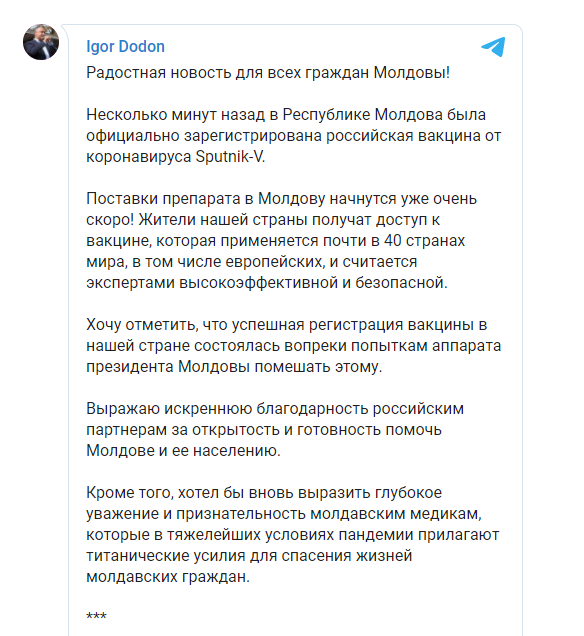This screenshot has height=636, width=584.
Task: Click the line 'экспертами высокоэффективной и безопасной'
Action: 267,283
